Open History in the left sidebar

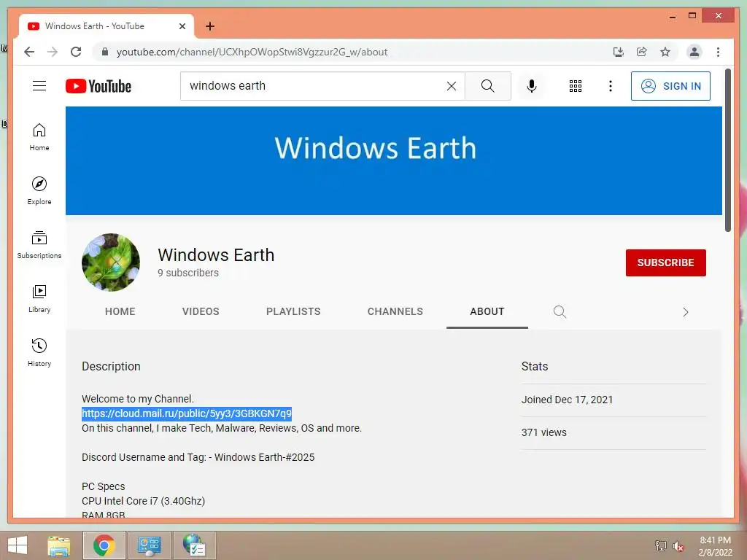[x=39, y=352]
